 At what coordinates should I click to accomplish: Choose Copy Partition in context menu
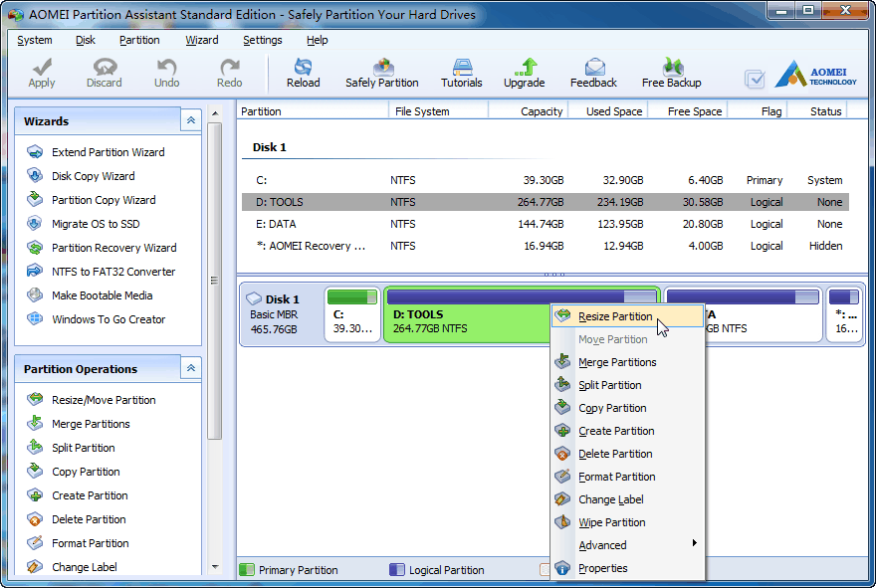(x=627, y=408)
